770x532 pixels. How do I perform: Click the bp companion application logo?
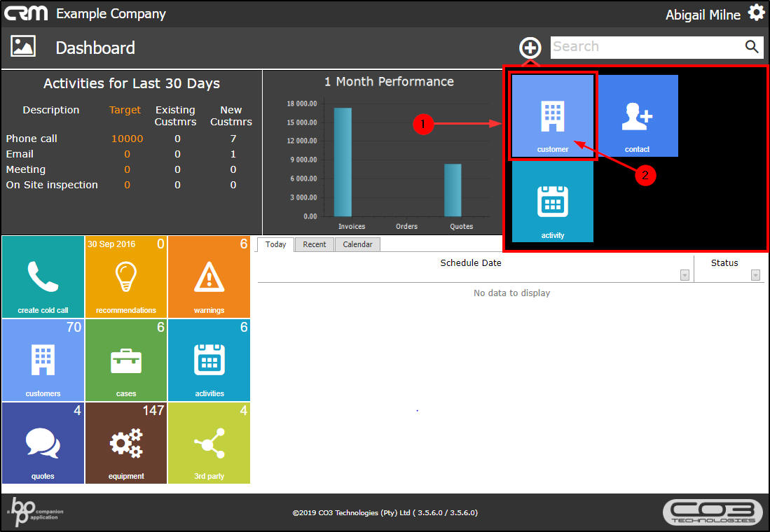(x=35, y=512)
